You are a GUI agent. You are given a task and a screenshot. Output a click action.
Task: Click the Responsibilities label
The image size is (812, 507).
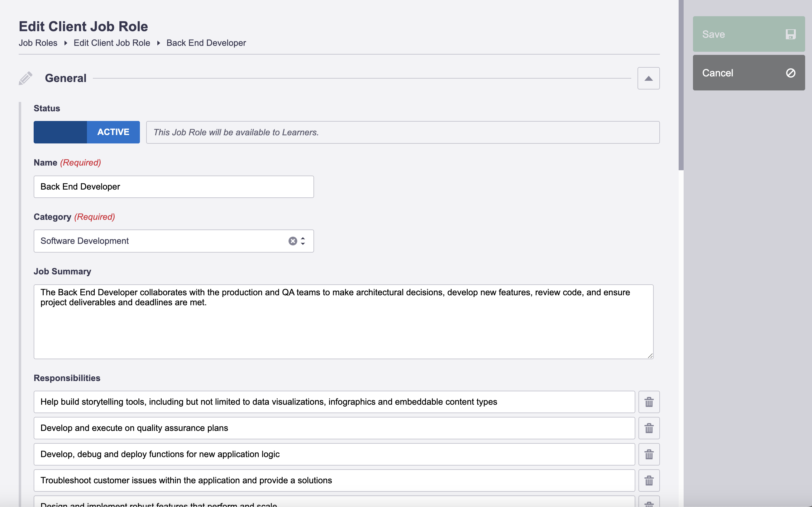tap(67, 378)
